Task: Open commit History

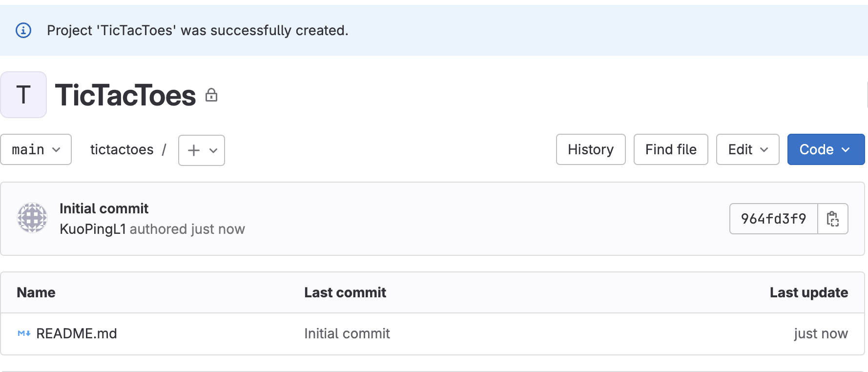Action: [x=591, y=149]
